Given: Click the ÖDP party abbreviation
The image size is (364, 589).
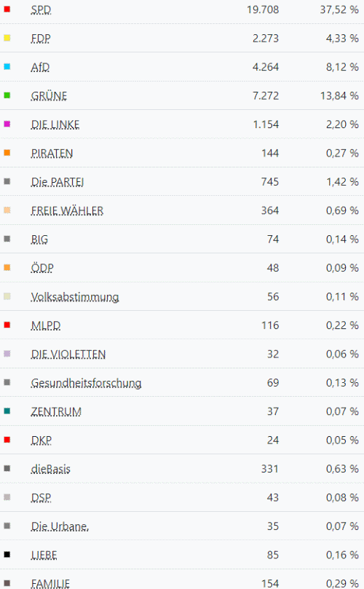Looking at the screenshot, I should [x=42, y=268].
